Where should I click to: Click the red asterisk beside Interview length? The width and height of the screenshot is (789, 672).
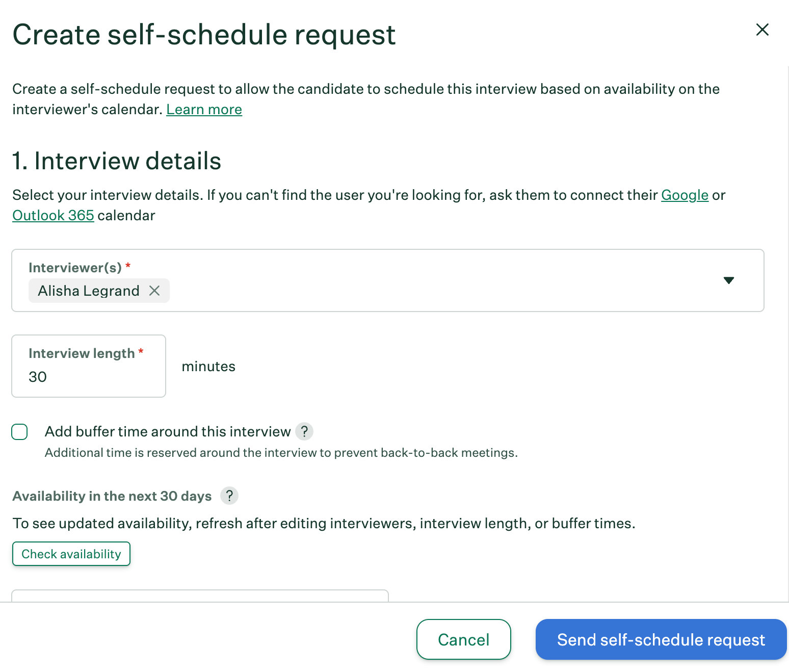(141, 350)
